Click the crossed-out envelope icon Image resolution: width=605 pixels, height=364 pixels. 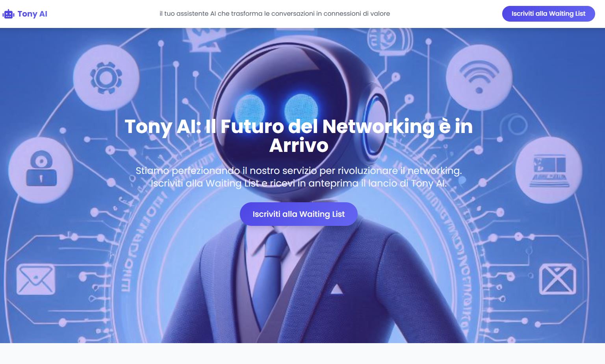click(558, 279)
